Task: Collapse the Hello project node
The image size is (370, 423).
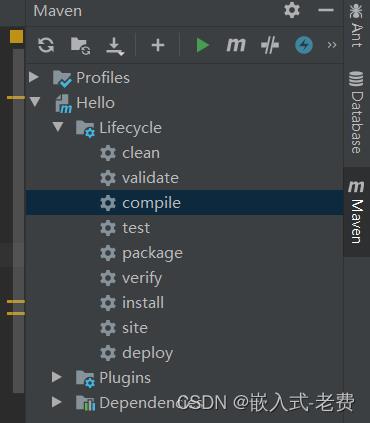Action: click(35, 101)
